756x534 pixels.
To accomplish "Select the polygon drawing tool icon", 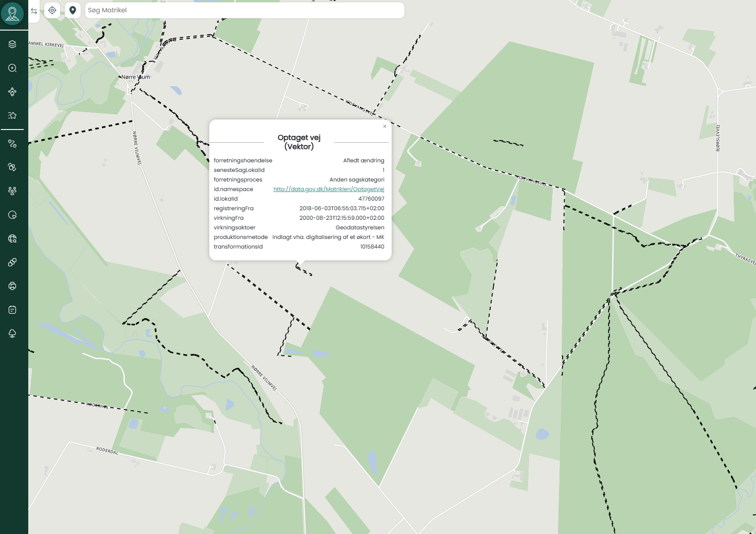I will coord(12,92).
